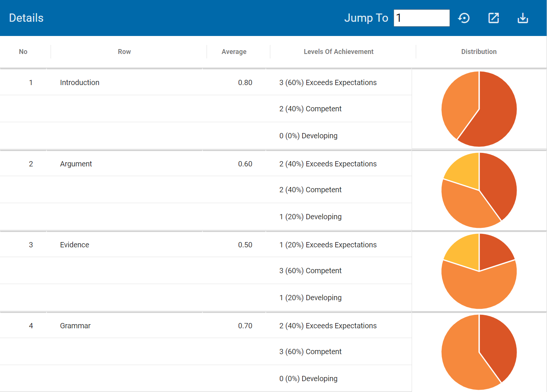547x392 pixels.
Task: Click Evidence average value 0.50
Action: (245, 245)
